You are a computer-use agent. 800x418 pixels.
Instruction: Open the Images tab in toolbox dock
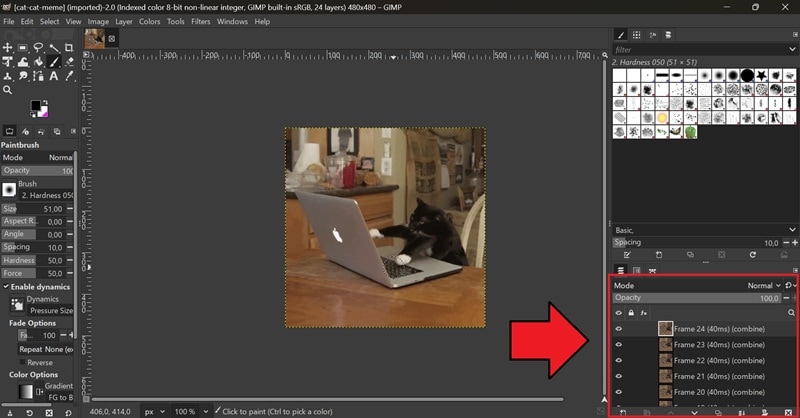(57, 131)
